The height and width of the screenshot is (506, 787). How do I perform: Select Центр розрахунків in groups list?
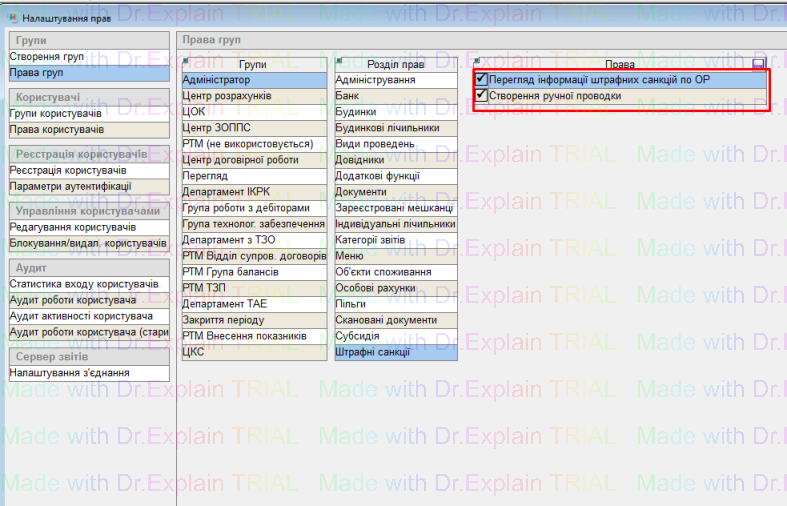(254, 96)
